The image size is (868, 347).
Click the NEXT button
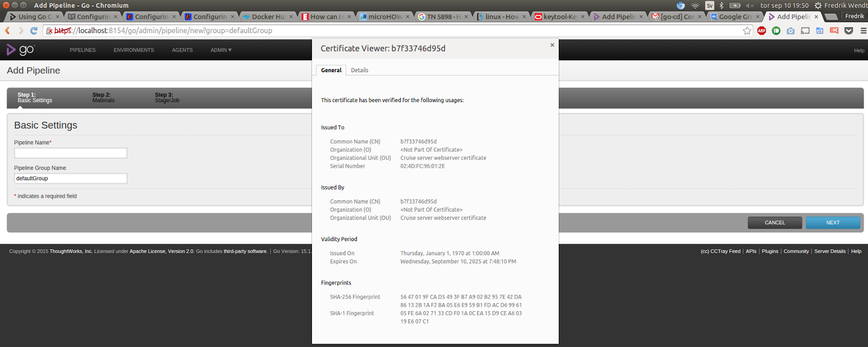[833, 223]
